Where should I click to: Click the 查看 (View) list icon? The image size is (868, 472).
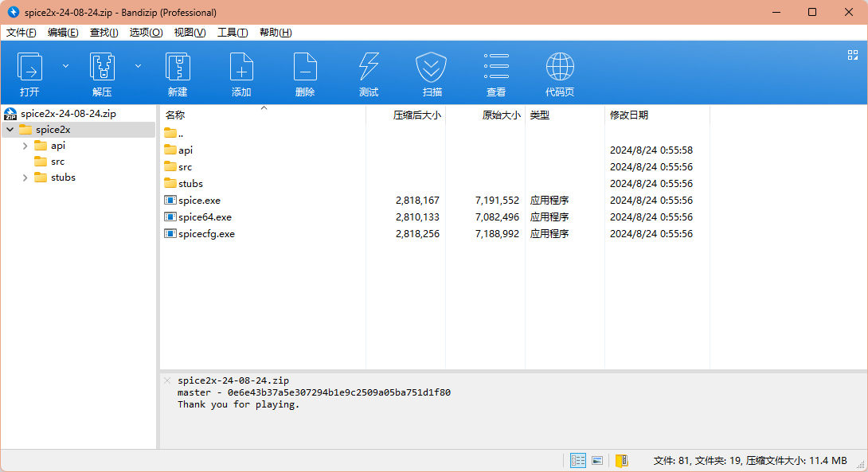click(496, 68)
